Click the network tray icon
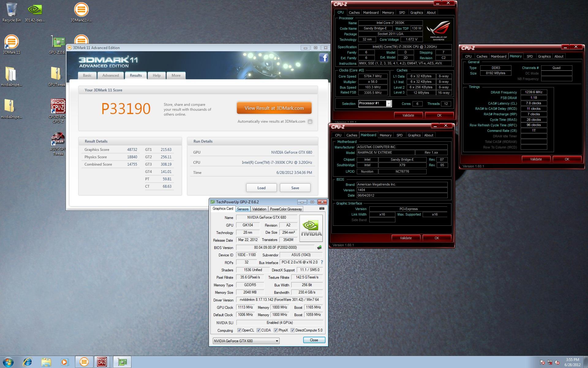The image size is (588, 368). click(550, 362)
